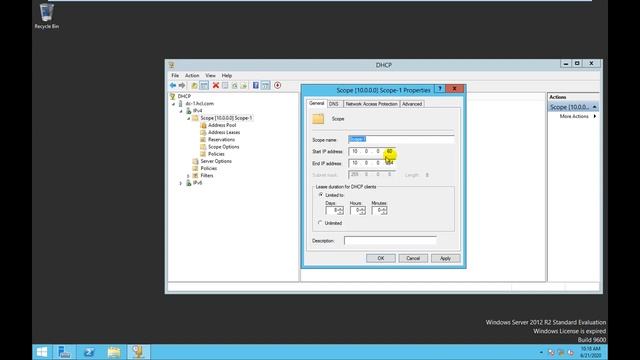
Task: Open Address Pool in the tree
Action: 222,125
